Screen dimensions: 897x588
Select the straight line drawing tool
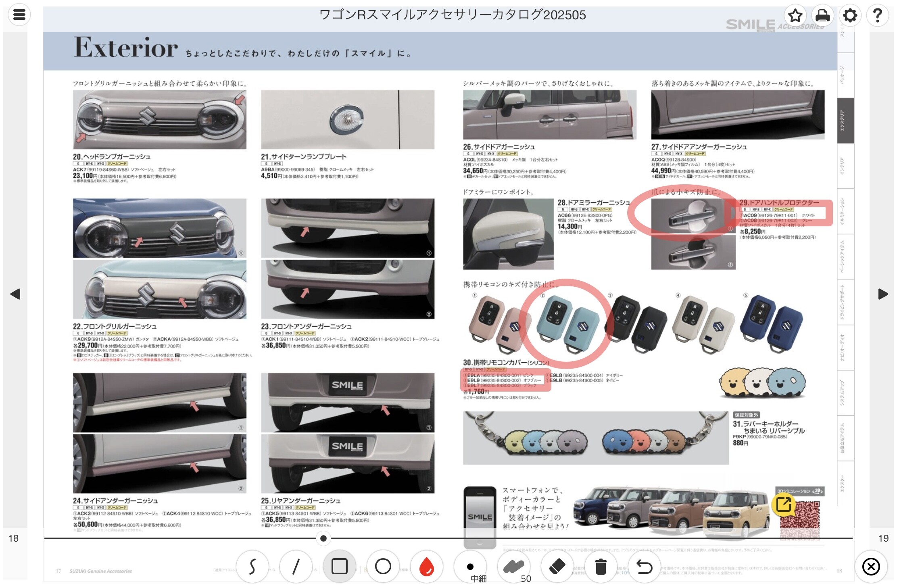tap(296, 566)
